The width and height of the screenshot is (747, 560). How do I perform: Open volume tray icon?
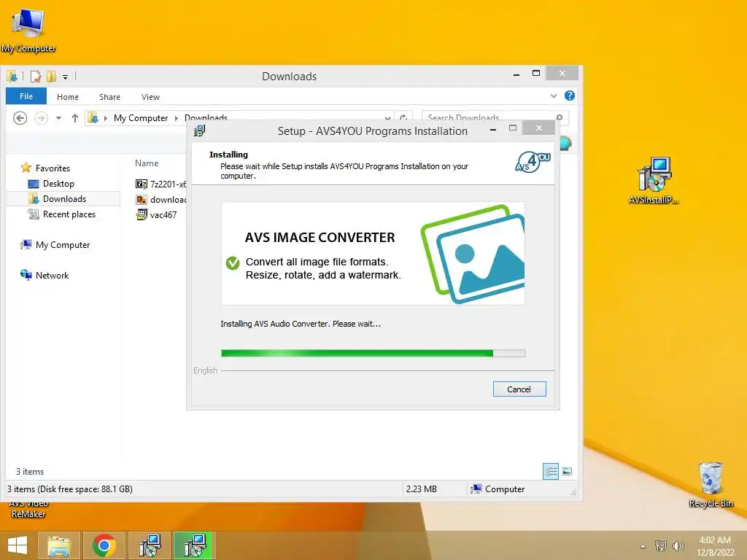click(678, 545)
